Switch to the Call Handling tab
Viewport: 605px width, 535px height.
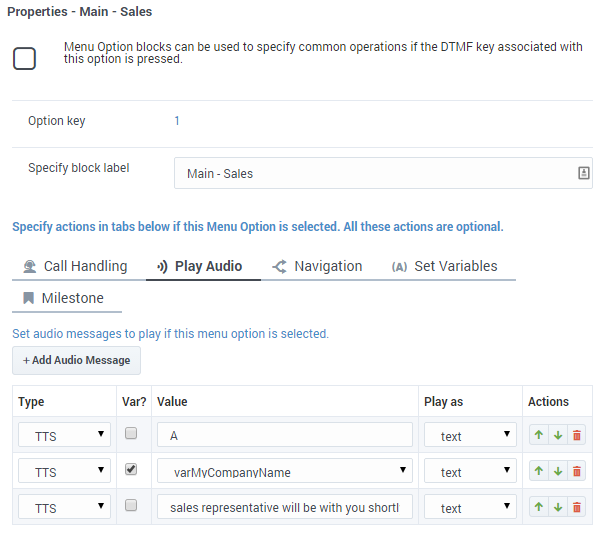[75, 266]
